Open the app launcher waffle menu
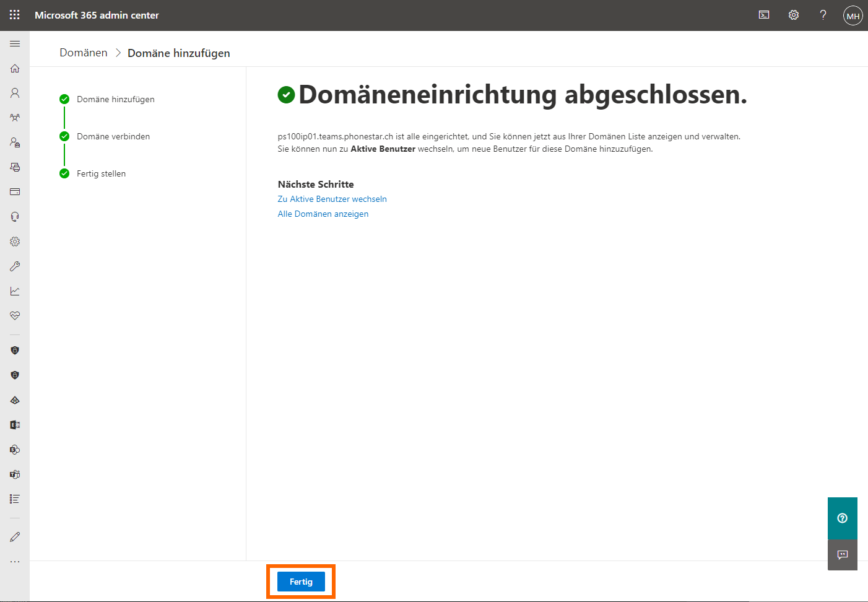 15,15
